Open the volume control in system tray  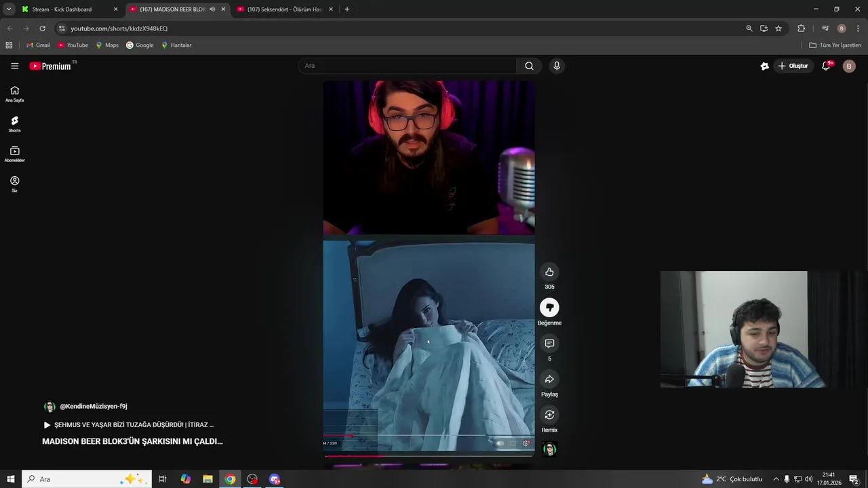tap(808, 479)
